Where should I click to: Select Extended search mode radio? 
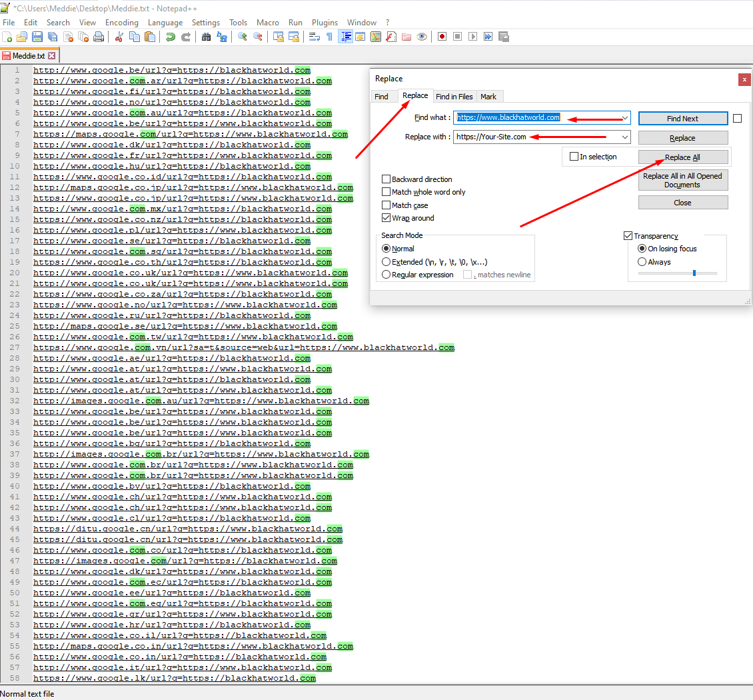tap(386, 262)
